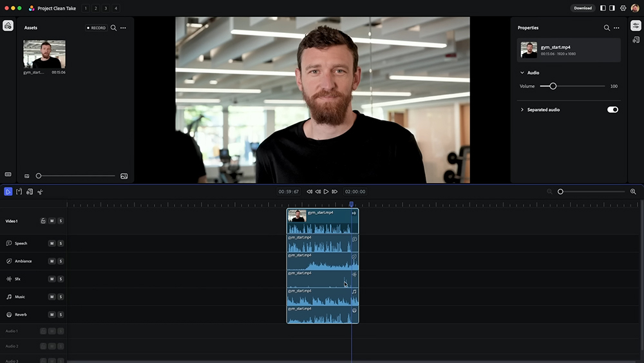Expand the Separated audio section
644x363 pixels.
(x=522, y=110)
